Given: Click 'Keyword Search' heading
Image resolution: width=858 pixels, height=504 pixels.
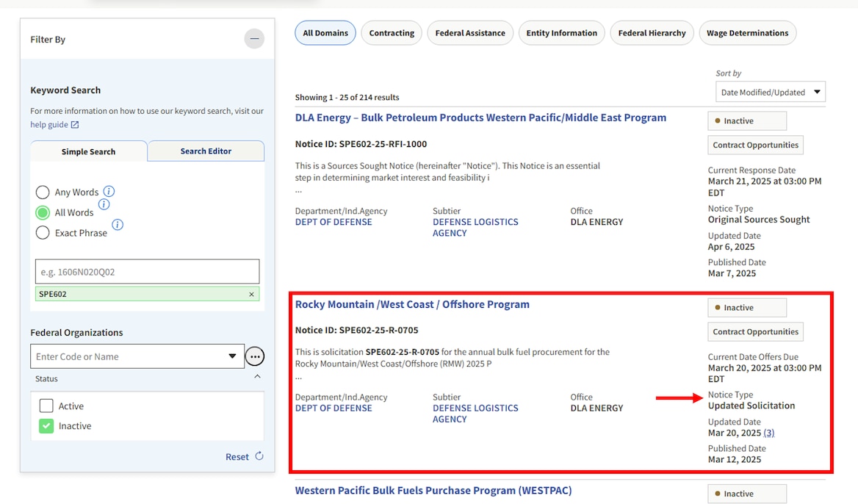Looking at the screenshot, I should [x=65, y=90].
